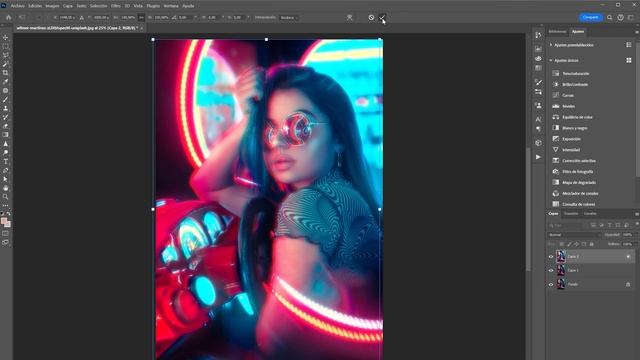Add an Intensidad adjustment
Screen dimensions: 640x360
coord(571,150)
